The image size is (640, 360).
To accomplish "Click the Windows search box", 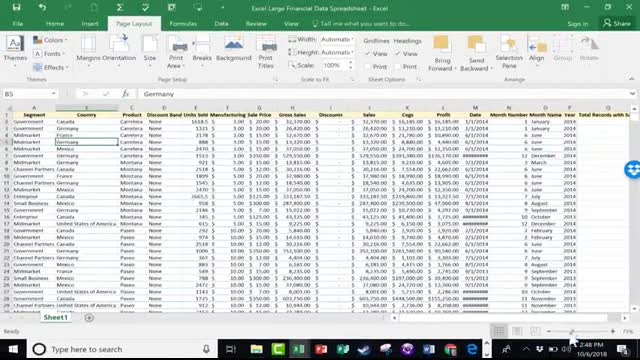I will coord(121,349).
